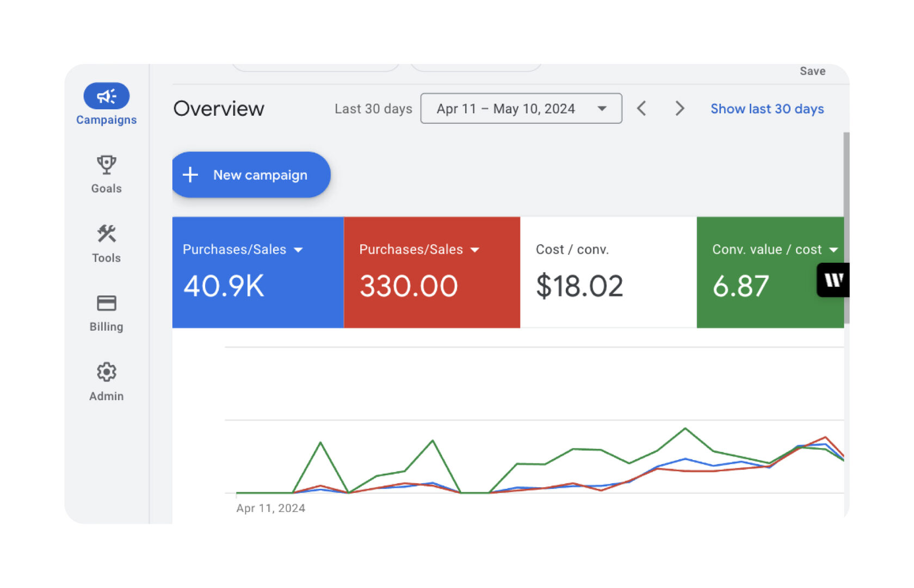914x588 pixels.
Task: Select the Billing label in the sidebar
Action: pyautogui.click(x=107, y=326)
